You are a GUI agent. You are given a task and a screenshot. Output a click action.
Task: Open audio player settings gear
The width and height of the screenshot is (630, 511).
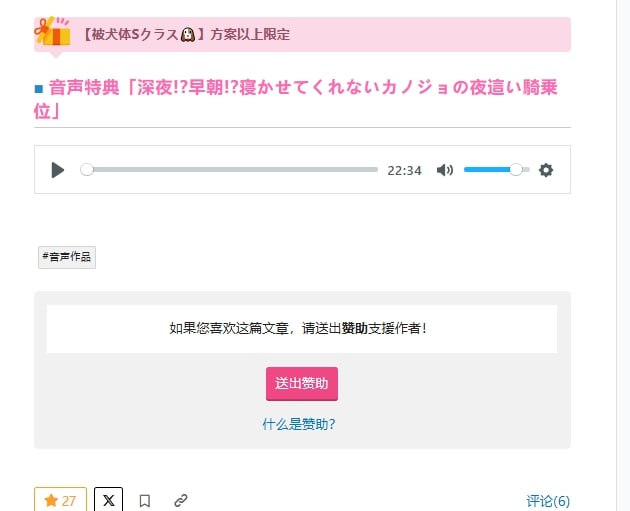[546, 170]
